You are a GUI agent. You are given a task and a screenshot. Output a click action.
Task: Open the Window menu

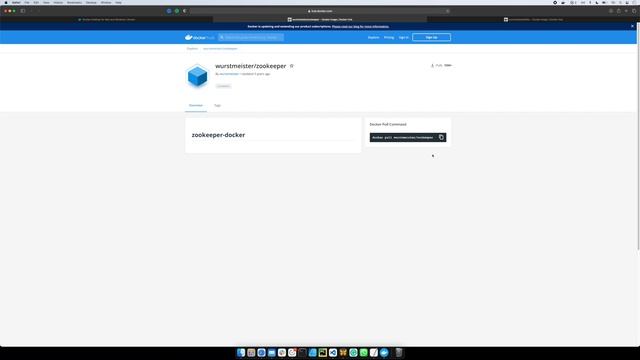[x=106, y=2]
